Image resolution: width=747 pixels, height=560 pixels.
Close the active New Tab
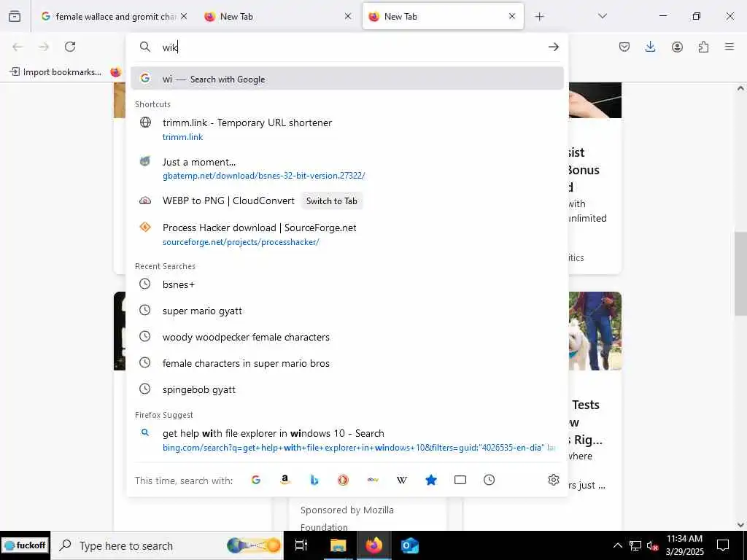512,16
